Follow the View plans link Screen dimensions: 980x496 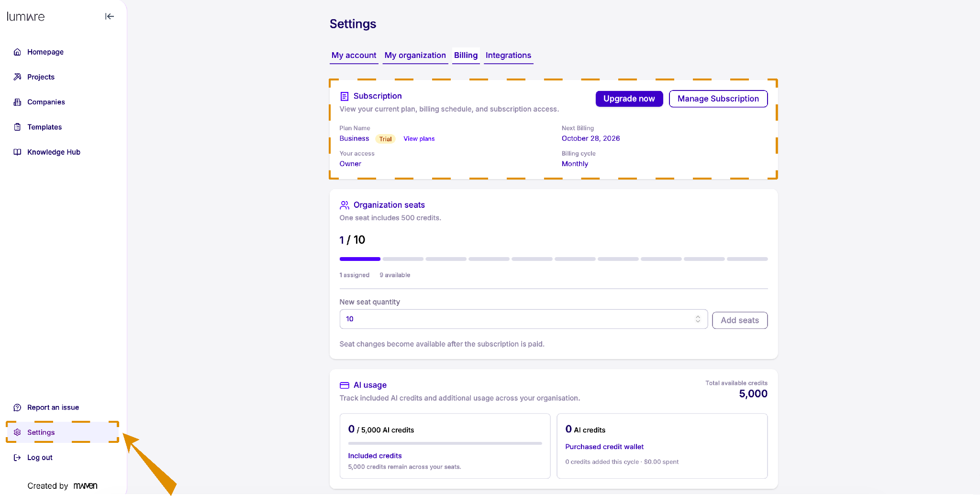pyautogui.click(x=419, y=139)
